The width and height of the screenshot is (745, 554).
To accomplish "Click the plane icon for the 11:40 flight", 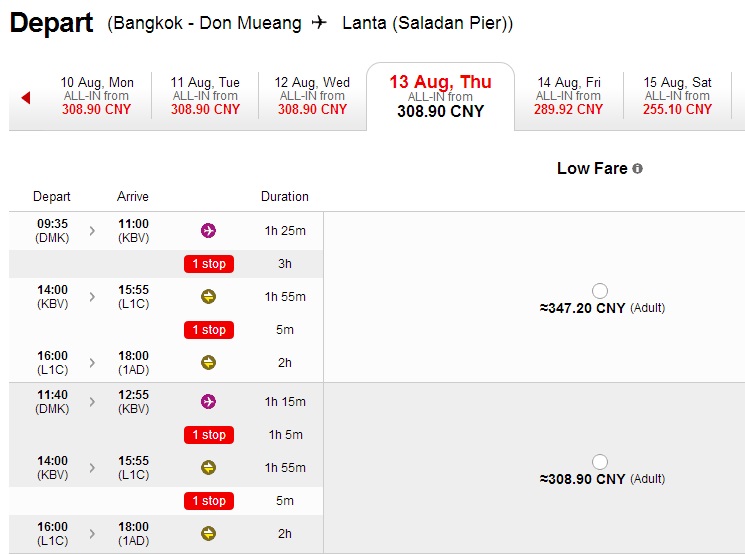I will [x=208, y=401].
